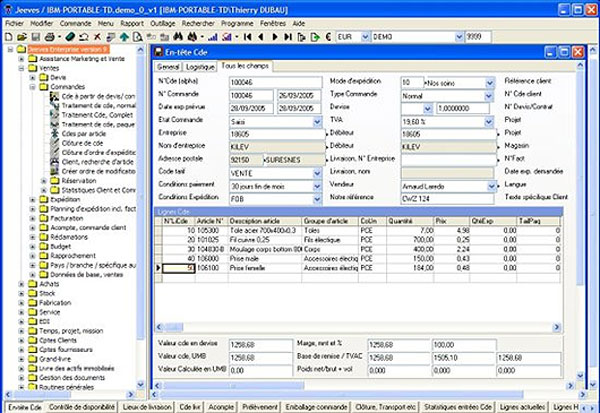Screen dimensions: 600x413
Task: Click 'Traitement de cde, normal' icon
Action: (x=54, y=105)
